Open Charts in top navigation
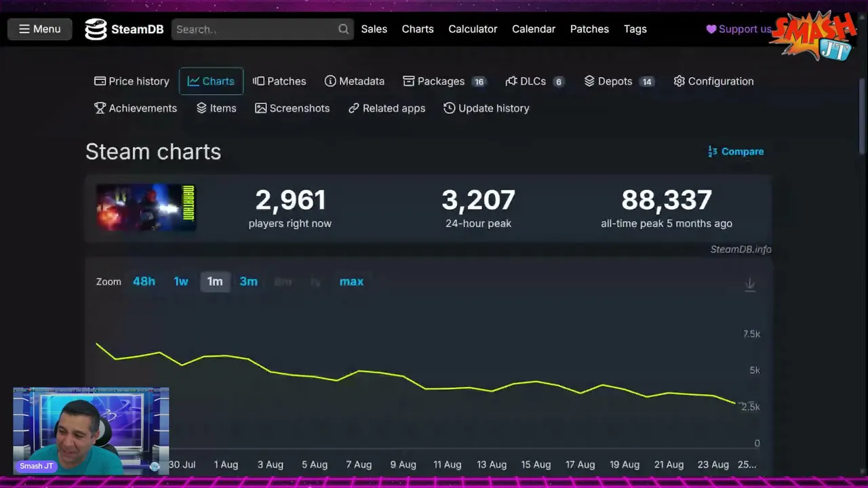 [x=418, y=29]
